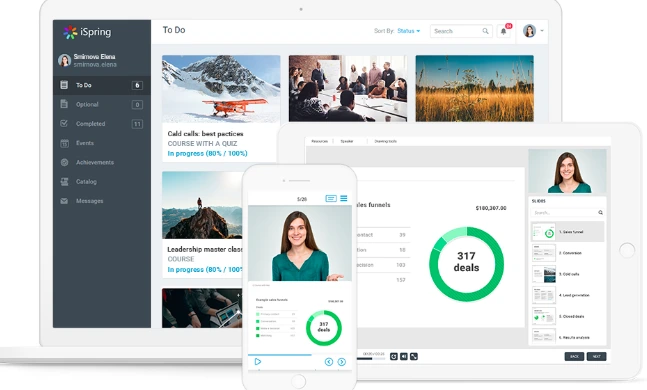The image size is (647, 390).
Task: Click the 317 deals donut chart on tablet
Action: [466, 264]
